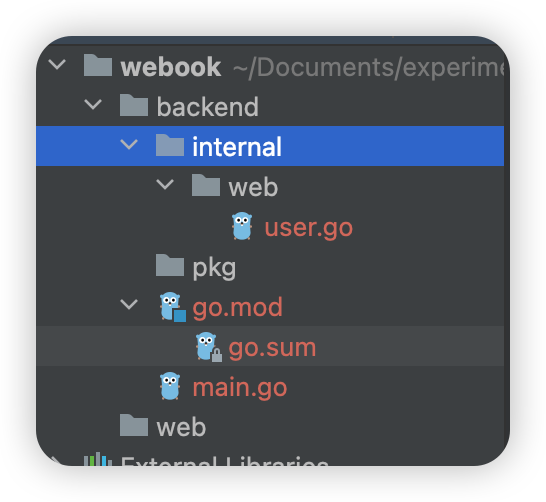This screenshot has width=546, height=502.
Task: Click the pkg folder icon
Action: (170, 265)
